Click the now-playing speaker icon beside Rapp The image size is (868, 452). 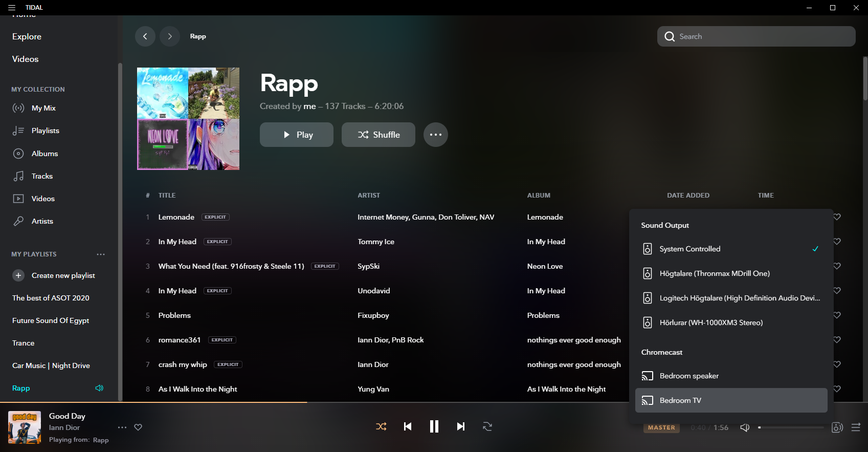[x=99, y=388]
